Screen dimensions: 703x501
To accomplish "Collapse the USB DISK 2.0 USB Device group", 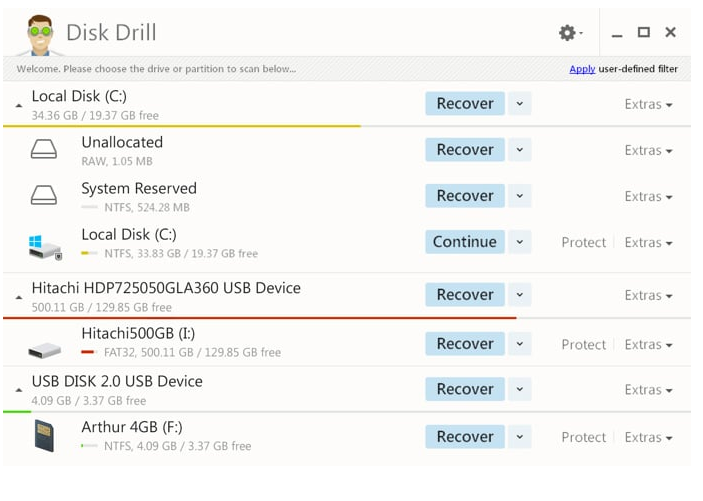I will (x=19, y=389).
